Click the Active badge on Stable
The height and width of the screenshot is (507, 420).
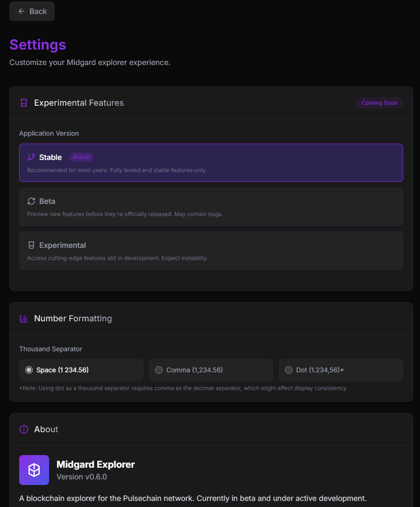click(x=81, y=157)
